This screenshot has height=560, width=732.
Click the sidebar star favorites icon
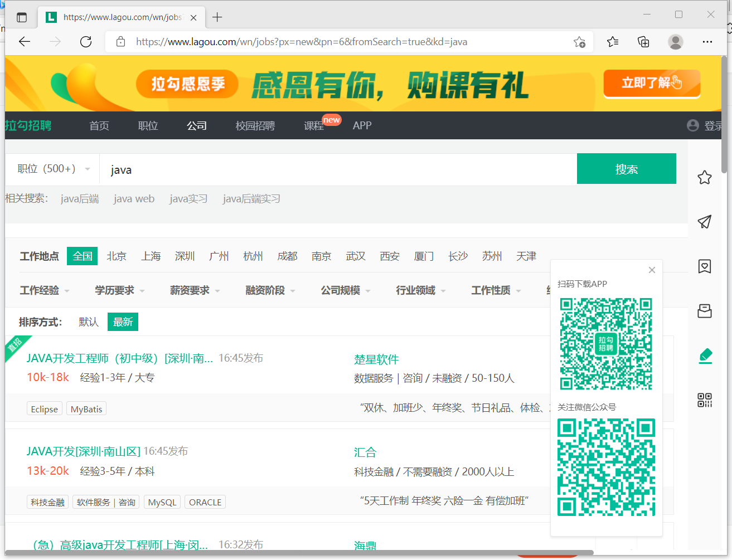[x=705, y=177]
